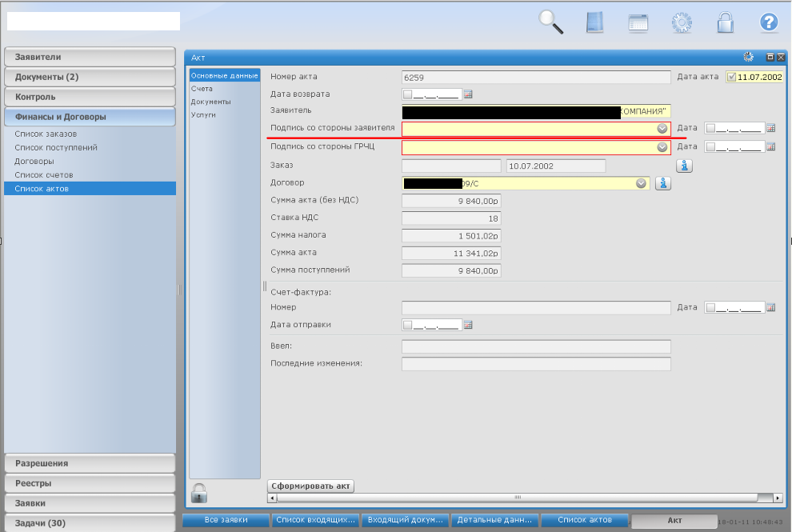Click the lock icon at bottom of Акт panel
The width and height of the screenshot is (792, 532).
click(x=199, y=492)
